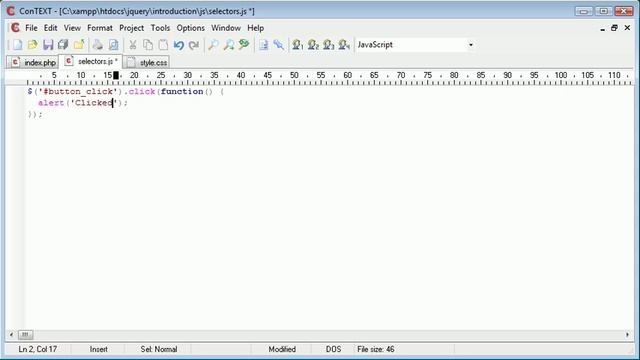Run user command 1 icon

click(x=298, y=45)
